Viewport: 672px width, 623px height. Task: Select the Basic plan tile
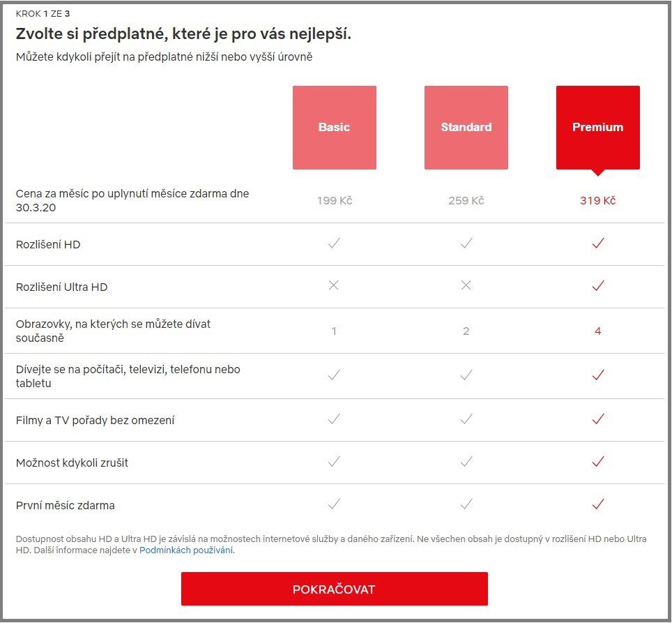pyautogui.click(x=334, y=128)
